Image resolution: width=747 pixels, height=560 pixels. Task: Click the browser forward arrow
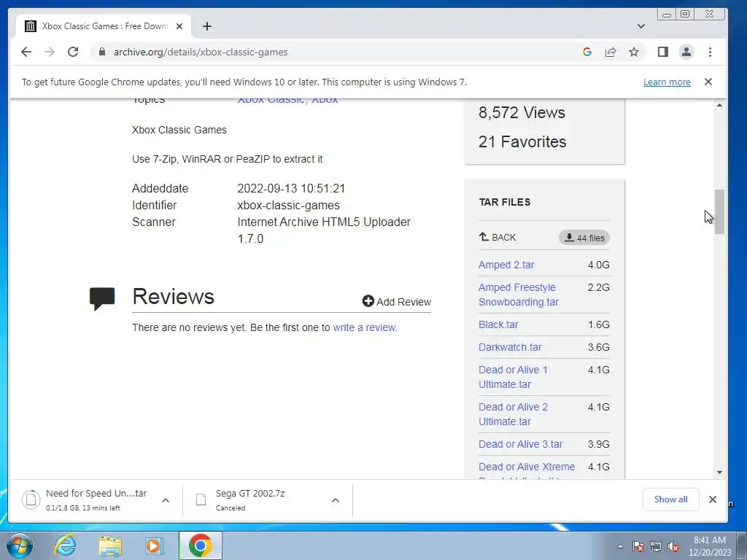[50, 52]
